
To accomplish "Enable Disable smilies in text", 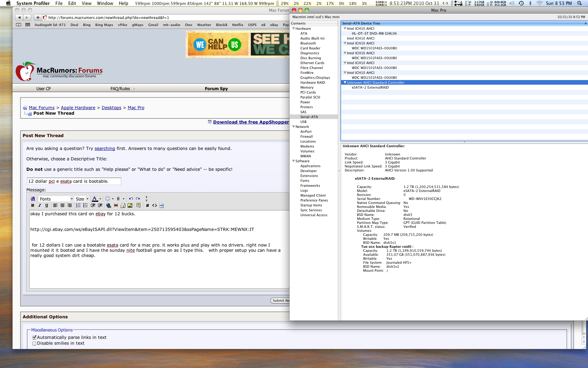I will click(x=34, y=343).
